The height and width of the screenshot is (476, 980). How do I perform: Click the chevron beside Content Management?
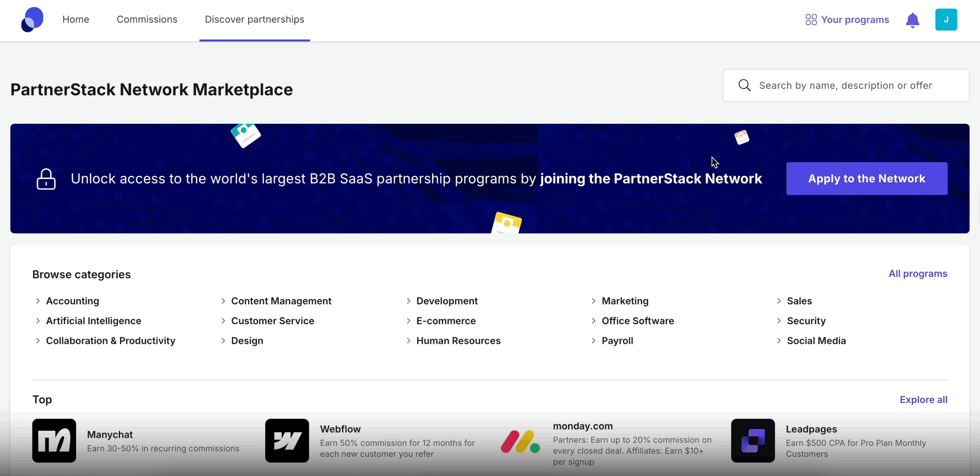223,301
